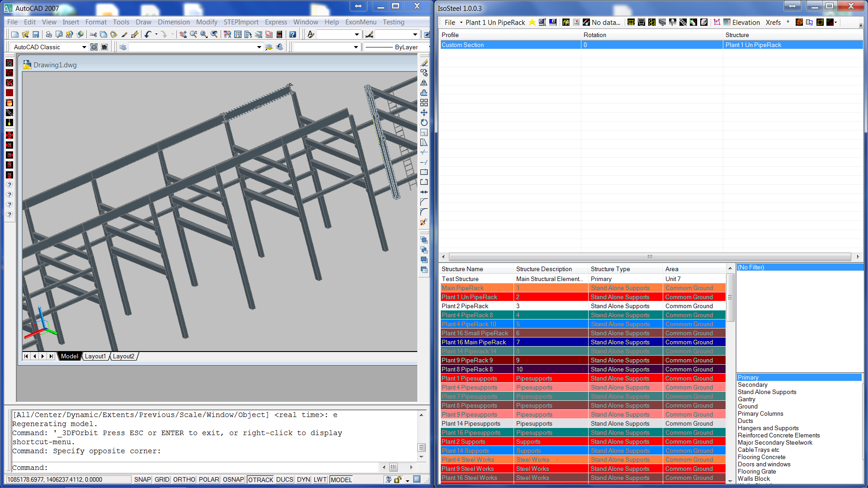Click the red 3D box icon in IsoSteel
Viewport: 868px width, 488px height.
[x=799, y=22]
